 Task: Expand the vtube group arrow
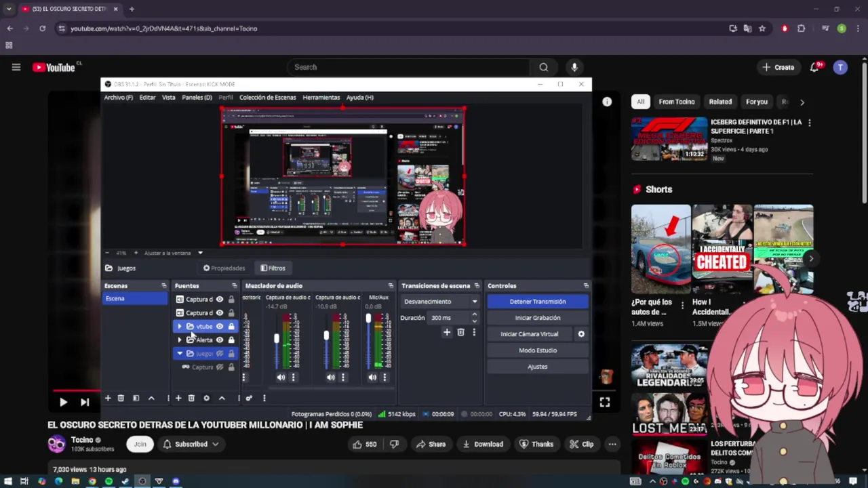click(x=180, y=327)
